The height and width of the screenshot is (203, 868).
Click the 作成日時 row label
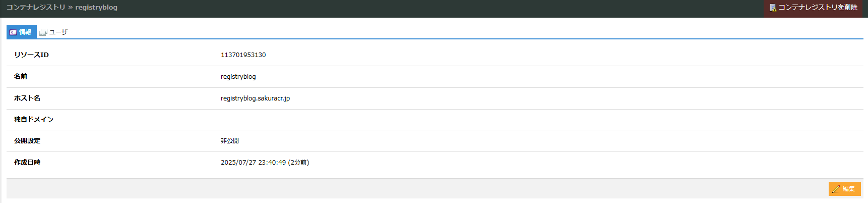tap(27, 163)
